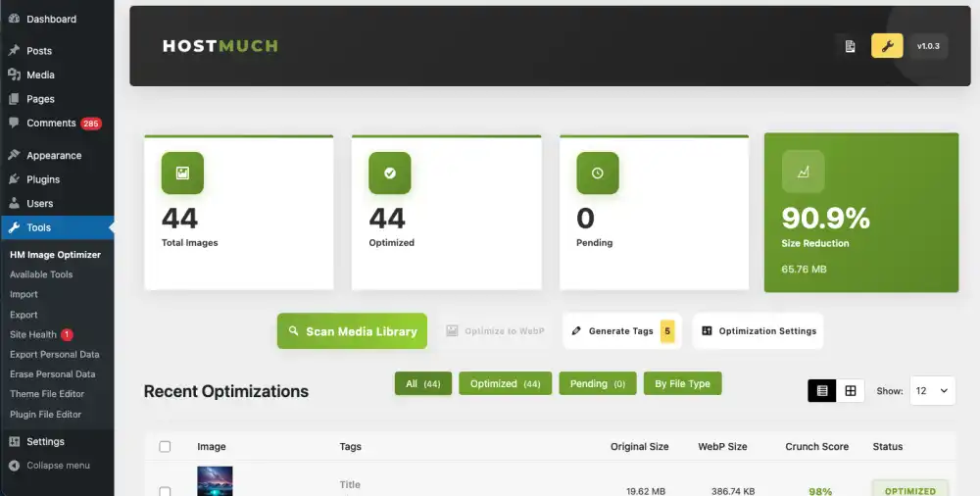Click the yellow wrench icon button

(887, 46)
